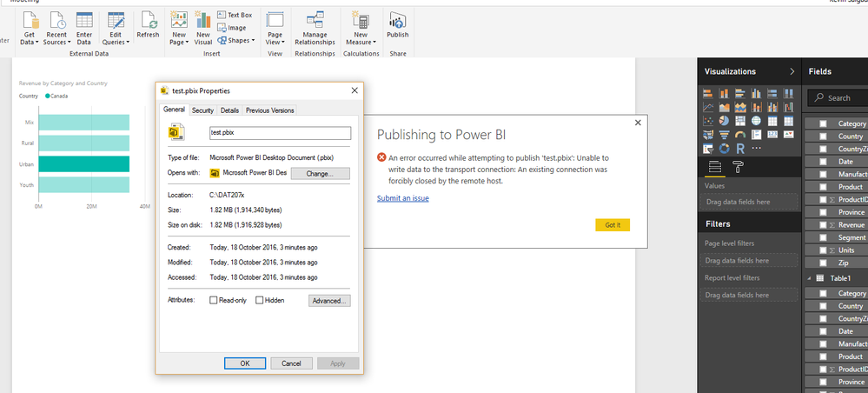Select the KPI visualization

(788, 135)
